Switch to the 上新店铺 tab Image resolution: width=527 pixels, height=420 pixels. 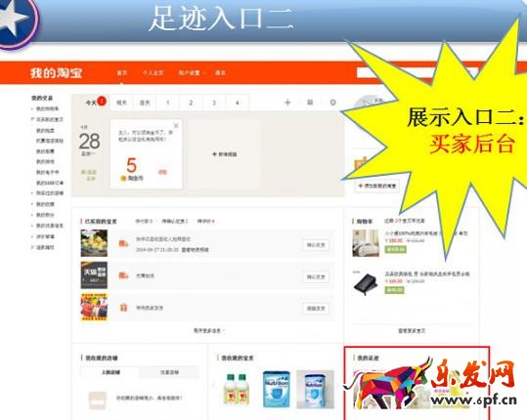coord(110,372)
